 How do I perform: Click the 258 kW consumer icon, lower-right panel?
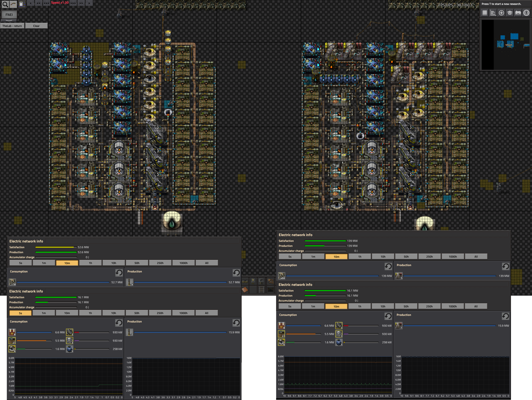coord(339,342)
